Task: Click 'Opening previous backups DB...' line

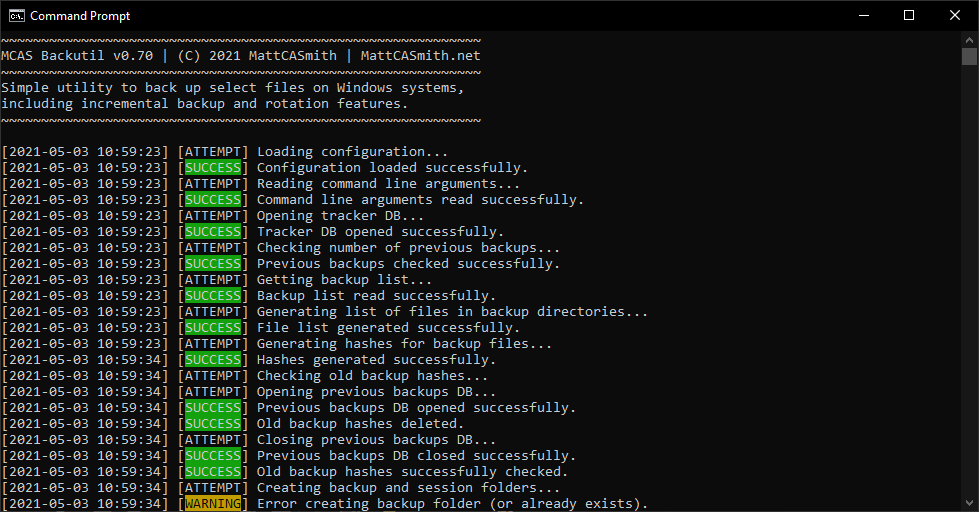Action: 376,391
